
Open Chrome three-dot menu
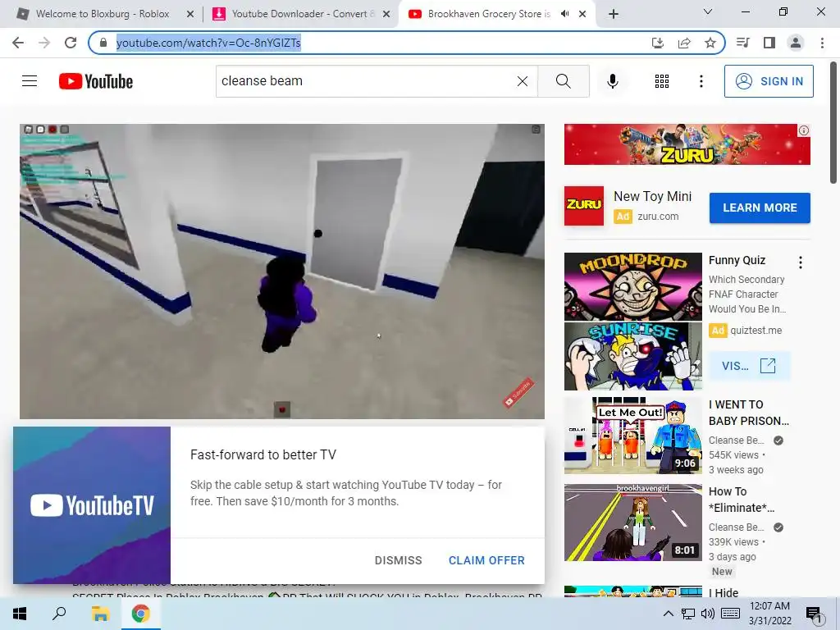[822, 43]
